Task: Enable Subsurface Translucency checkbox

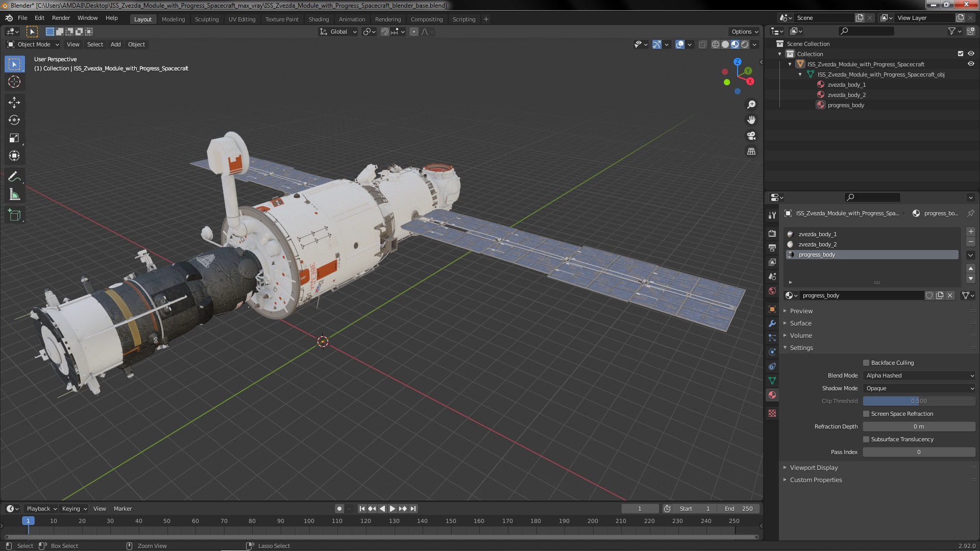Action: click(866, 439)
